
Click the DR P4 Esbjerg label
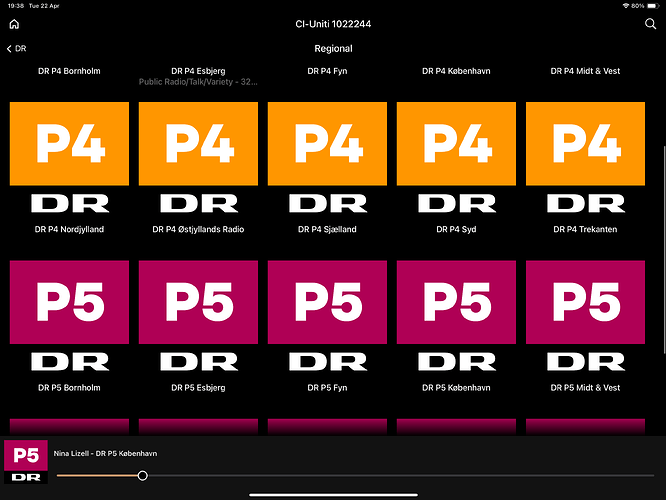point(198,71)
